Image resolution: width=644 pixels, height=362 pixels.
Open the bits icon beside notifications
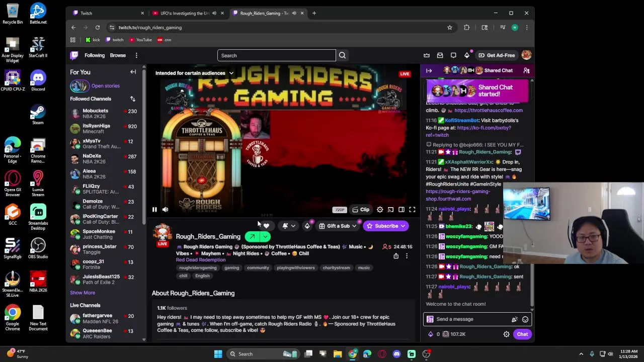307,226
